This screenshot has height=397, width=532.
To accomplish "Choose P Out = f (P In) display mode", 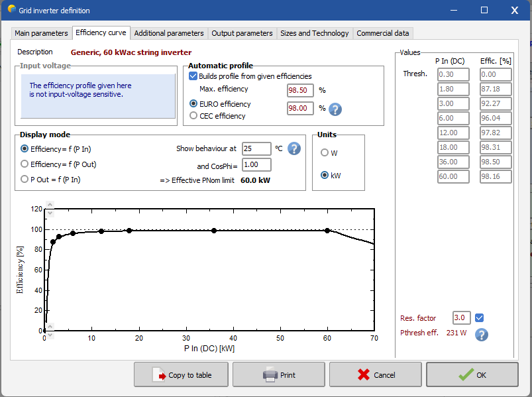I will coord(25,179).
